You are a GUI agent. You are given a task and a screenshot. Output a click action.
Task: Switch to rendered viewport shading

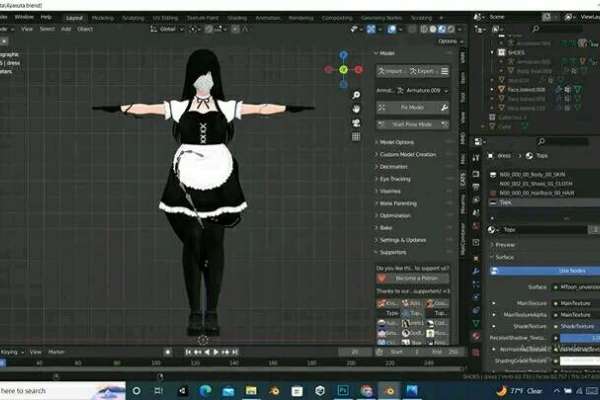[451, 29]
